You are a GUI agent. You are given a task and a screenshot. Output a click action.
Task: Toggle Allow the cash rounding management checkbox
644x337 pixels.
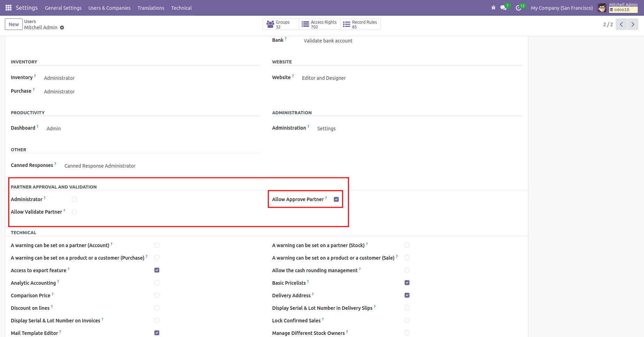click(407, 270)
